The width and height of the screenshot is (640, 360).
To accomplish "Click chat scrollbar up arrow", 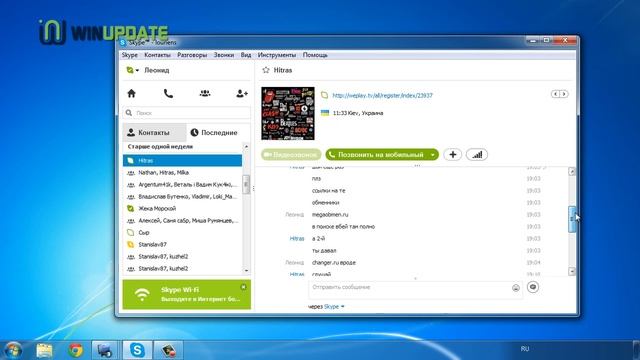I will pos(572,172).
